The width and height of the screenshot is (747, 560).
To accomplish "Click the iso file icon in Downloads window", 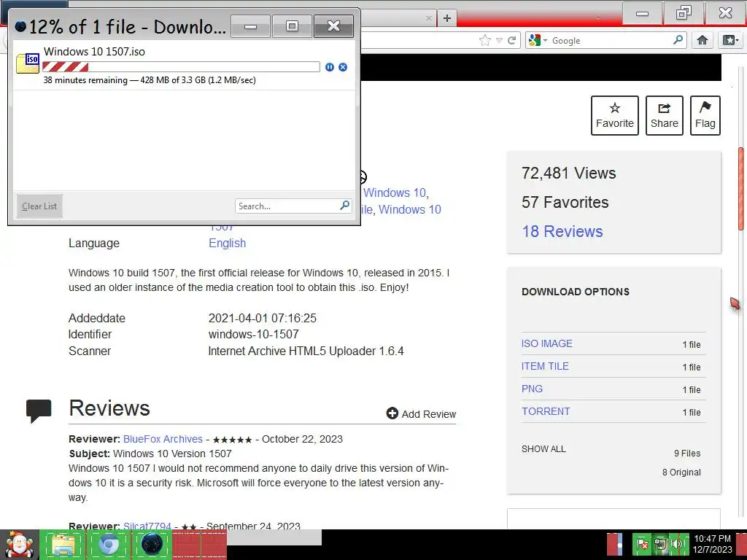I will (x=28, y=63).
